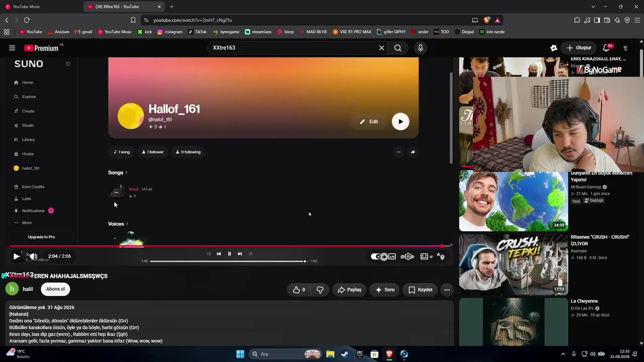Open Library in the Suno sidebar
This screenshot has height=362, width=644.
click(x=25, y=140)
